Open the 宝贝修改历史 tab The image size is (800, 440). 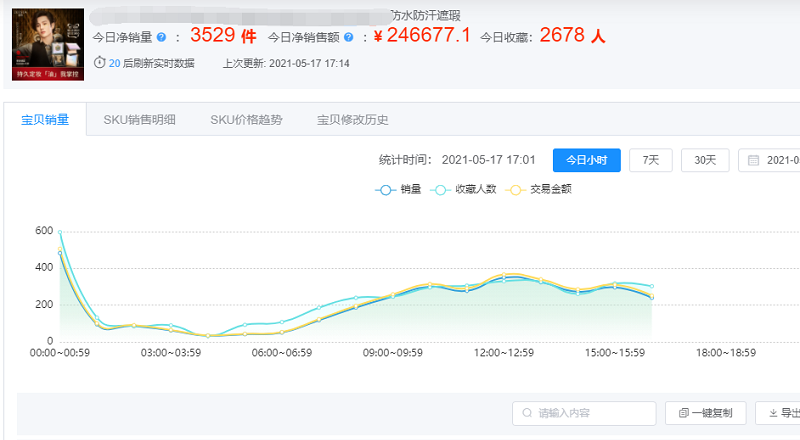(352, 120)
